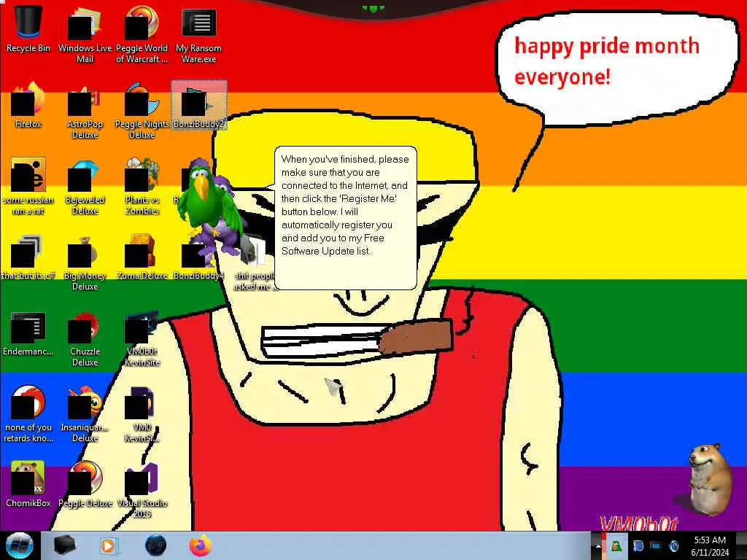The height and width of the screenshot is (560, 747).
Task: Open Big Money Deluxe shortcut
Action: [x=85, y=262]
